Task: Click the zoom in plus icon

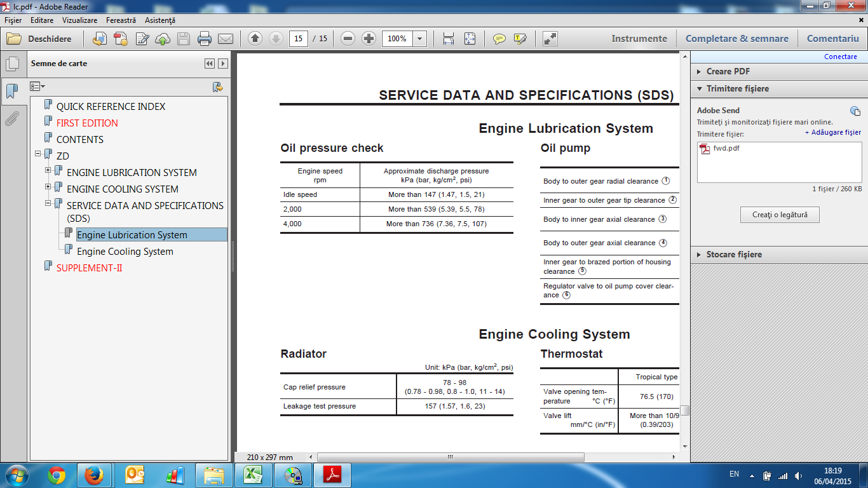Action: [369, 39]
